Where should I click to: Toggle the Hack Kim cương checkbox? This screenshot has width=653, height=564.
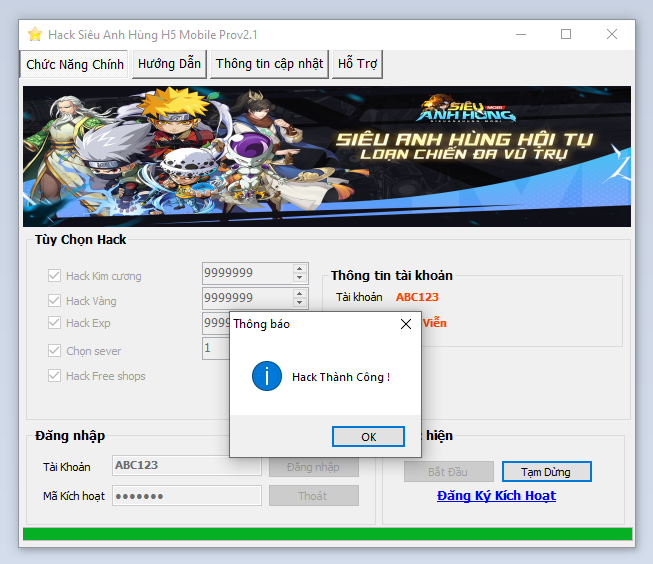[54, 276]
